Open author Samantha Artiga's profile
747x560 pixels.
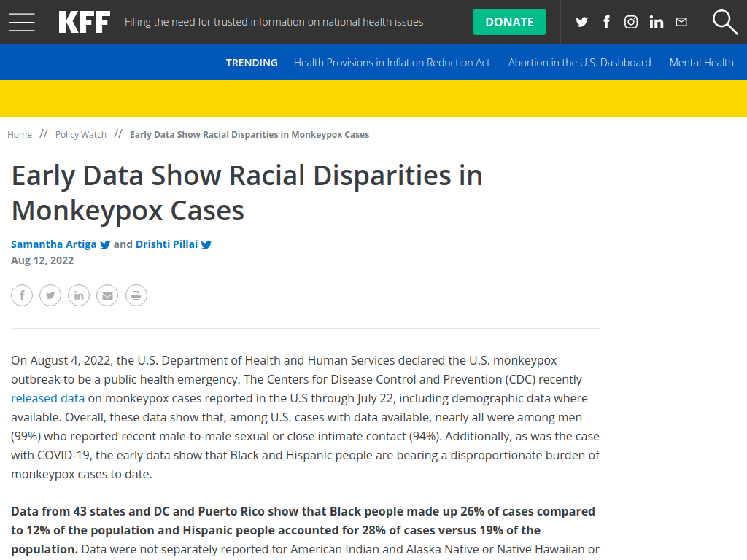(54, 244)
